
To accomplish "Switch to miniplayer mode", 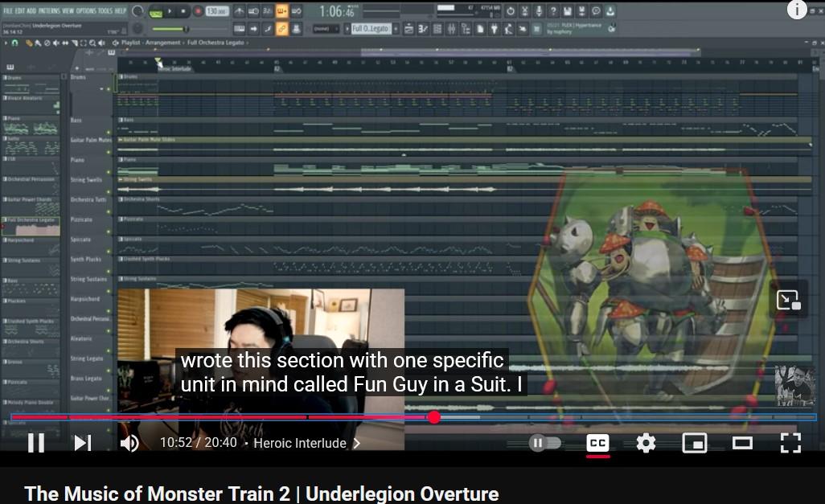I will tap(695, 443).
